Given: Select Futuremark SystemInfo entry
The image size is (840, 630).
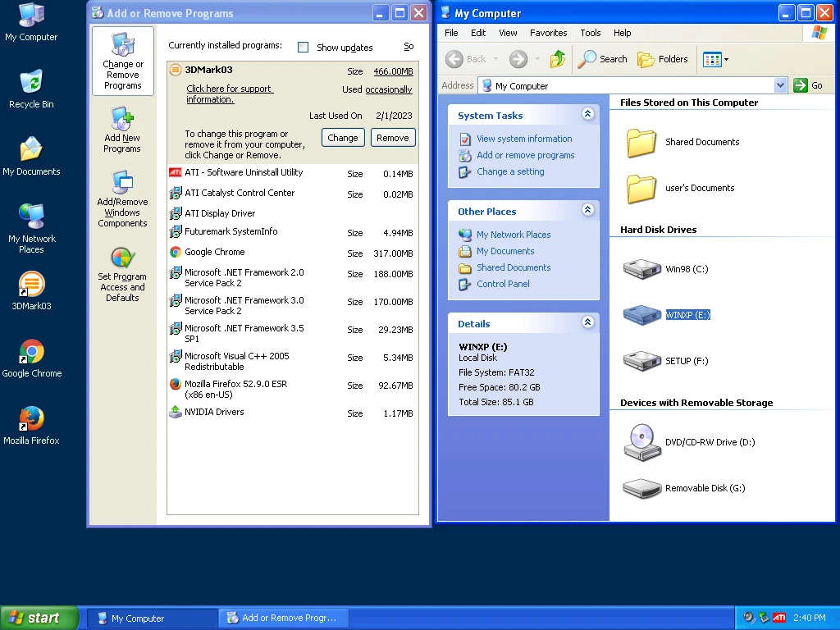Looking at the screenshot, I should coord(293,232).
